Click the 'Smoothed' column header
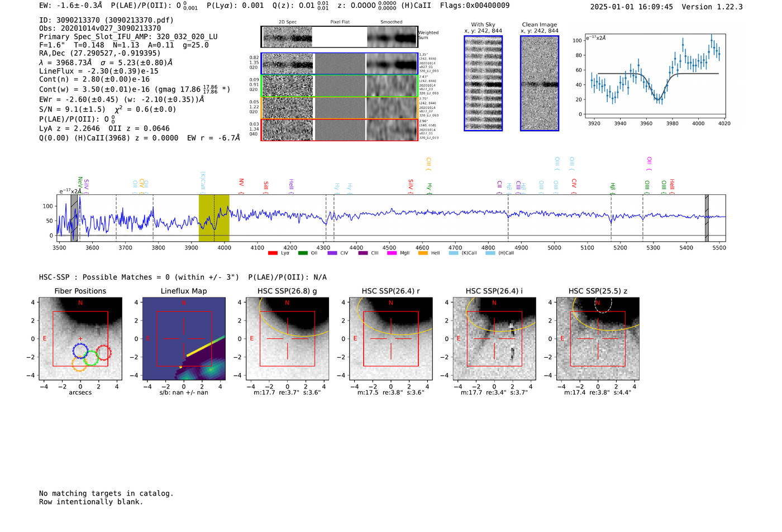This screenshot has height=532, width=782. (392, 22)
